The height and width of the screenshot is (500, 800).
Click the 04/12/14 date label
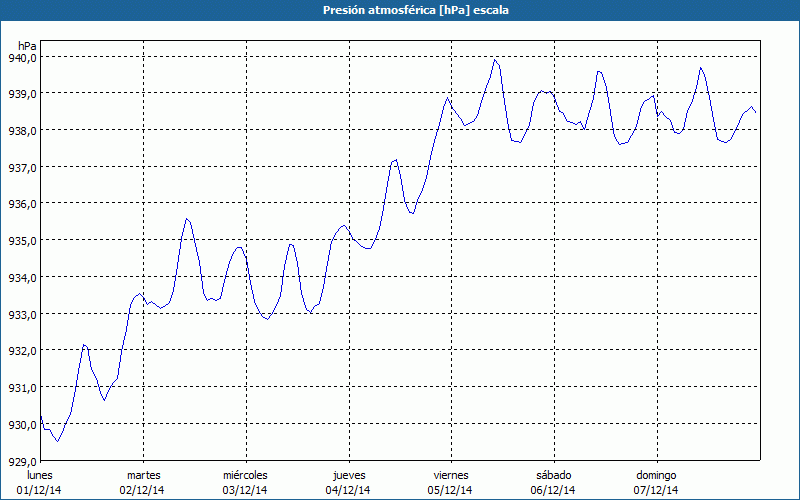point(348,490)
